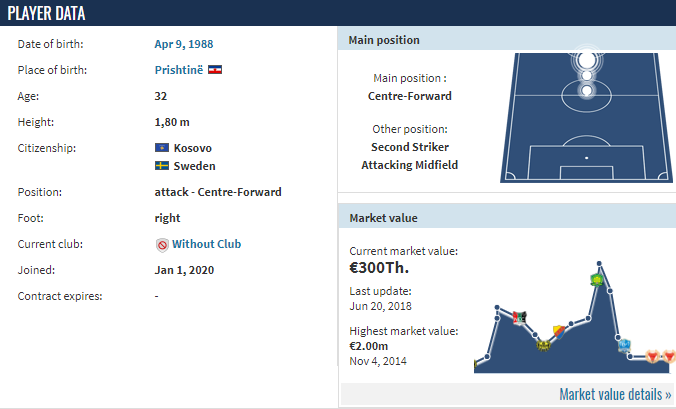Click the yellow-black round crest on chart

click(x=544, y=345)
